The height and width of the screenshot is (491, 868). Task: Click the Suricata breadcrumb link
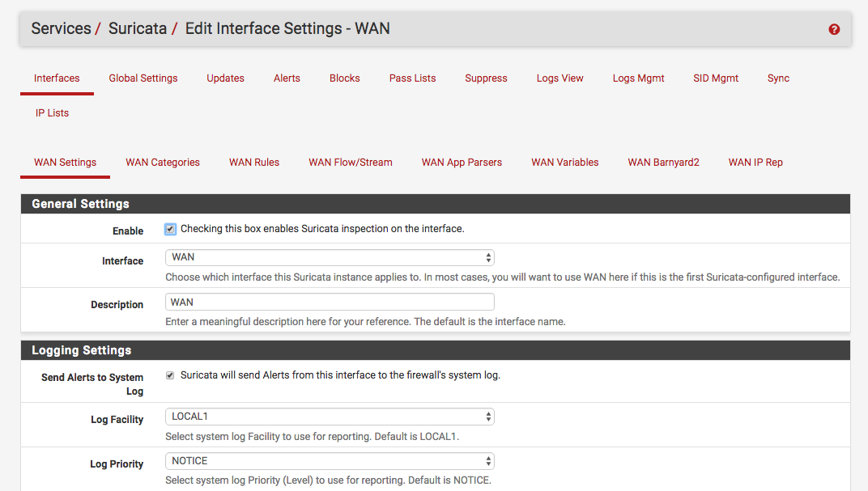(138, 29)
